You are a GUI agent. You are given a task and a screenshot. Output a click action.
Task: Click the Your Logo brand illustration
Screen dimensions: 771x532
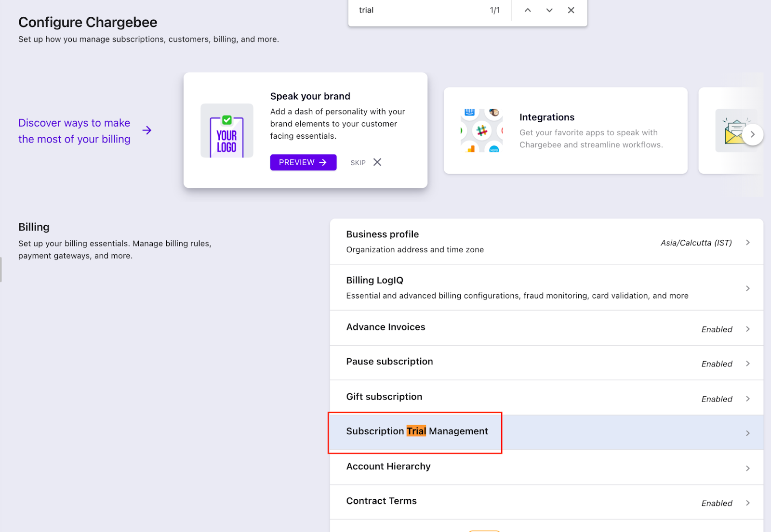(x=227, y=130)
